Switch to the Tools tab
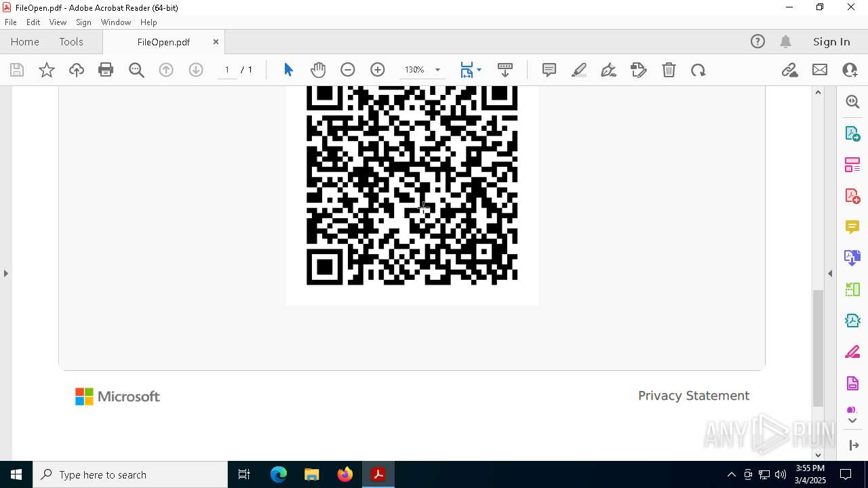This screenshot has height=488, width=868. 71,41
